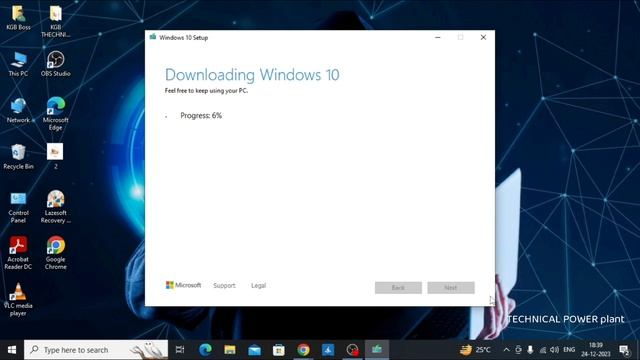Click the microphone tray icon
Image resolution: width=640 pixels, height=360 pixels.
pyautogui.click(x=530, y=350)
